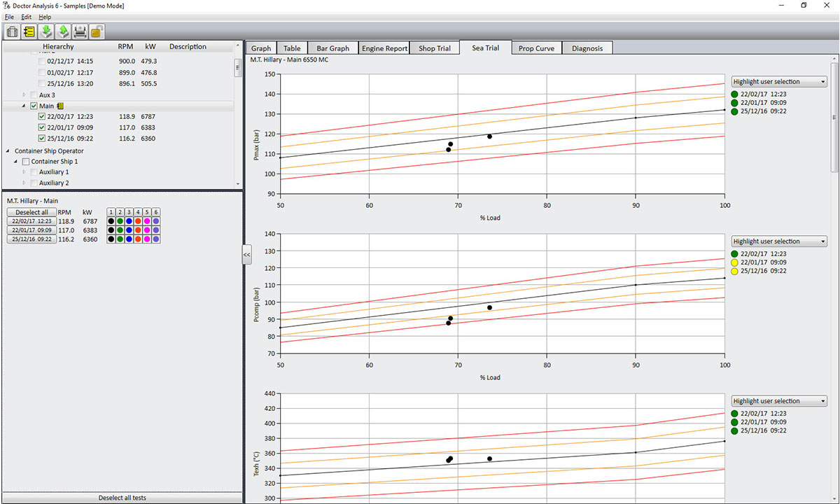This screenshot has width=840, height=504.
Task: Click Deselect all tests at the bottom
Action: pos(122,498)
